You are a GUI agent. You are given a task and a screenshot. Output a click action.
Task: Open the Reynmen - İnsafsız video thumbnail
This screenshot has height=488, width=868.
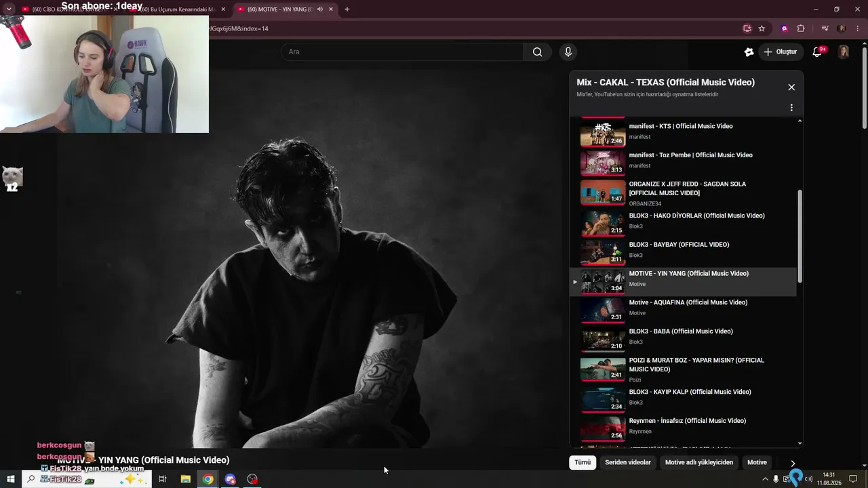click(603, 429)
